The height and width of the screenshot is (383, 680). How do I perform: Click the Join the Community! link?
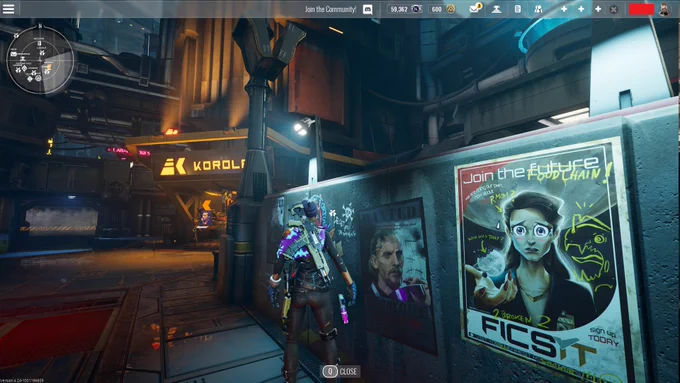point(330,9)
